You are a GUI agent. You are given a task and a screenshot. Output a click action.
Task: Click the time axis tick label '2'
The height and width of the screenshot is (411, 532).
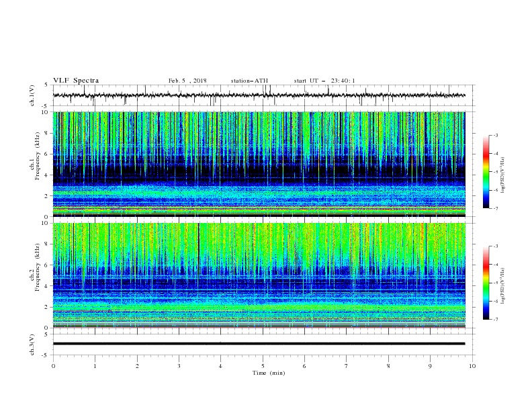137,366
